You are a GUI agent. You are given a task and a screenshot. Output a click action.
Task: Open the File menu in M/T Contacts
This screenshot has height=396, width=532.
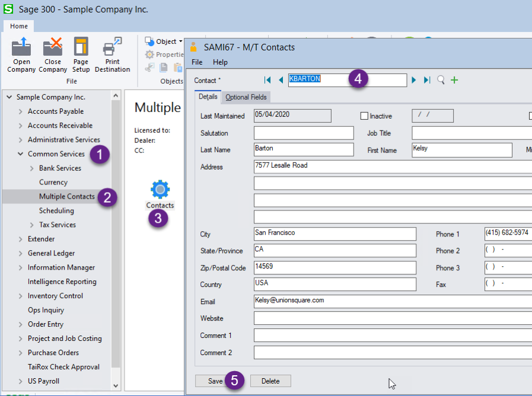point(197,62)
